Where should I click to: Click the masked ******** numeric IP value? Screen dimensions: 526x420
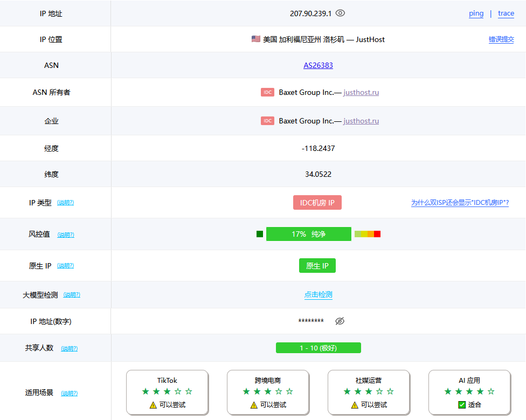pyautogui.click(x=311, y=321)
